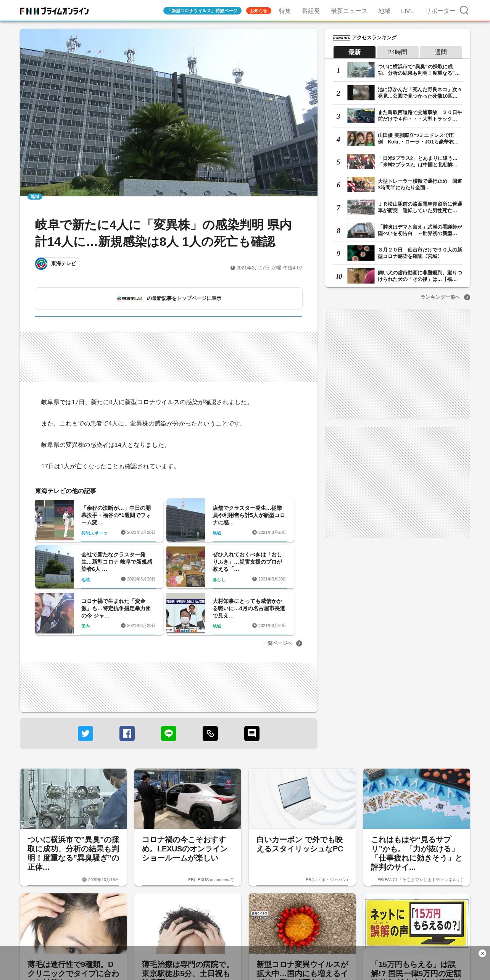Open ranking 1 横浜市で異臭 article
Viewport: 490px width, 980px height.
[398, 70]
